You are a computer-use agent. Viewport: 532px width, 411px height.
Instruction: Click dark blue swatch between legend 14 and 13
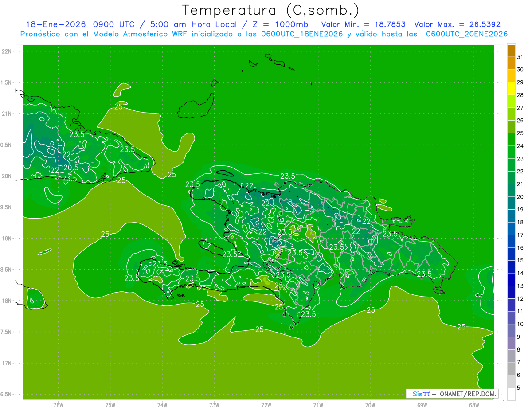[x=511, y=280]
